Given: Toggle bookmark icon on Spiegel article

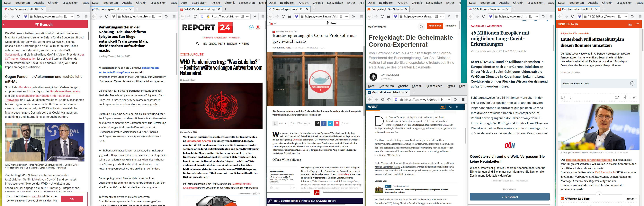Looking at the screenshot, I should pyautogui.click(x=571, y=98).
